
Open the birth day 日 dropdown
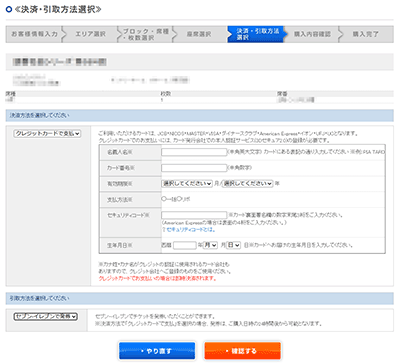click(x=233, y=245)
